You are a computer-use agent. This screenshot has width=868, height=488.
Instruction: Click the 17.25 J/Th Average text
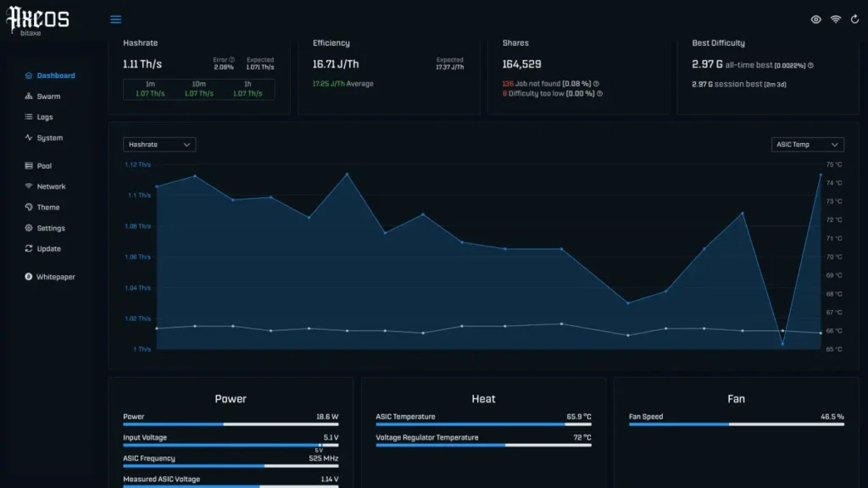[342, 84]
